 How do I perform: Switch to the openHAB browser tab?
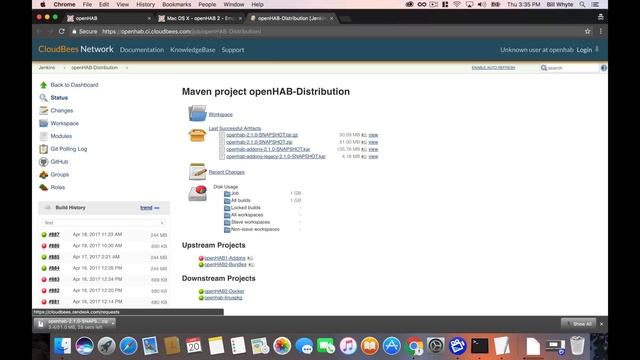click(x=109, y=18)
